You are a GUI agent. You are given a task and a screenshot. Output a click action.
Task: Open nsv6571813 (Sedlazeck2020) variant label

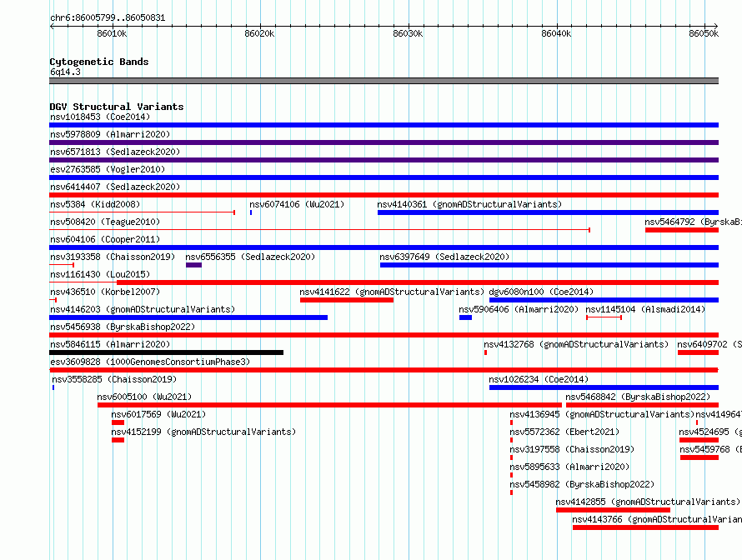pos(115,152)
